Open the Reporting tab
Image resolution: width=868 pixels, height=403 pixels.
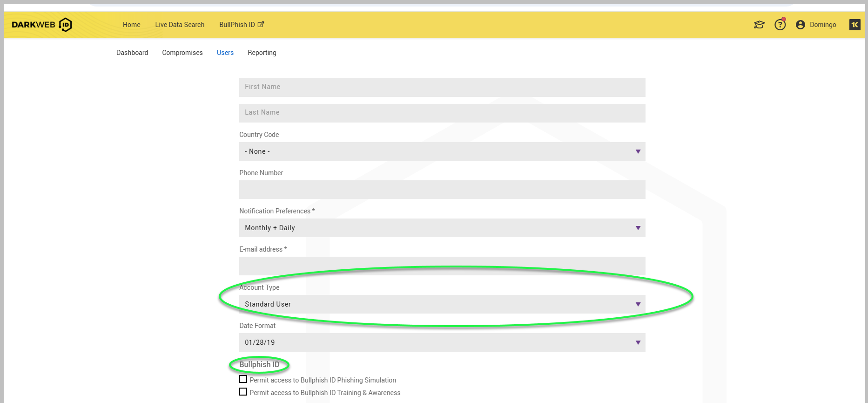(262, 53)
